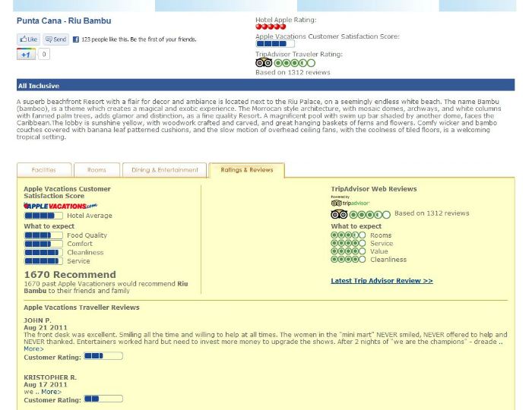The image size is (532, 410).
Task: Click the JOHN P. reviewer name
Action: click(x=38, y=320)
